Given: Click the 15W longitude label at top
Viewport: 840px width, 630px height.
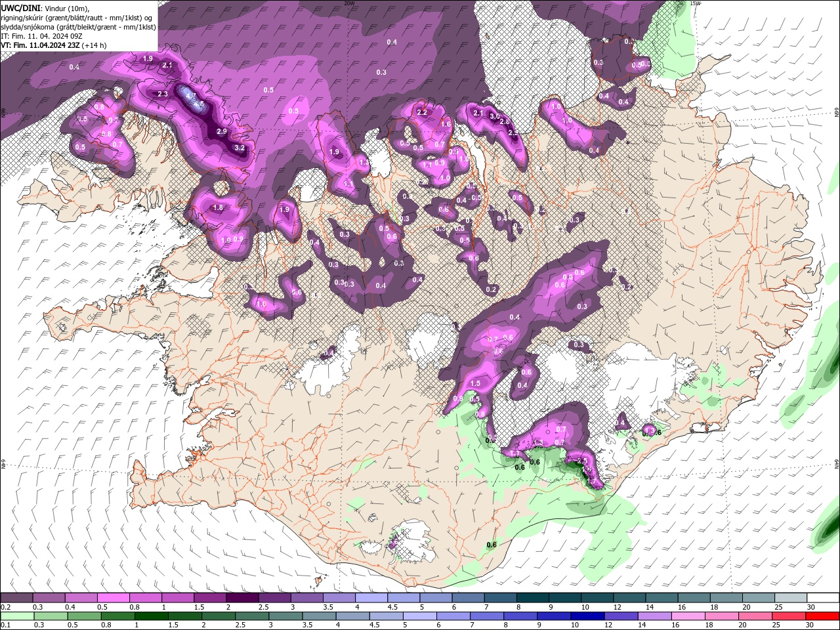Looking at the screenshot, I should click(x=696, y=3).
